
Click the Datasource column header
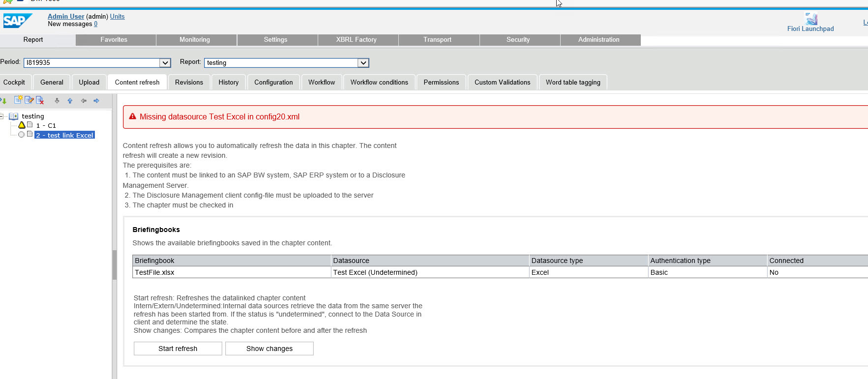coord(430,261)
